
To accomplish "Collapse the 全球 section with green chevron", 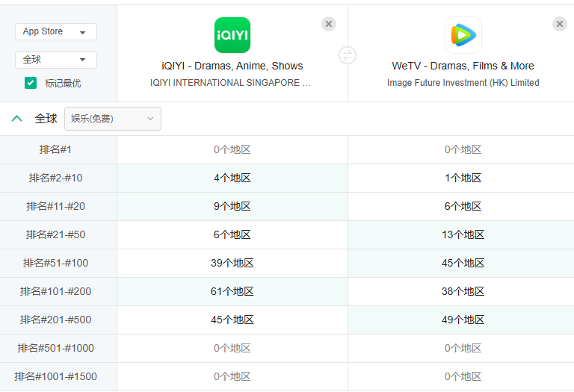I will 17,119.
